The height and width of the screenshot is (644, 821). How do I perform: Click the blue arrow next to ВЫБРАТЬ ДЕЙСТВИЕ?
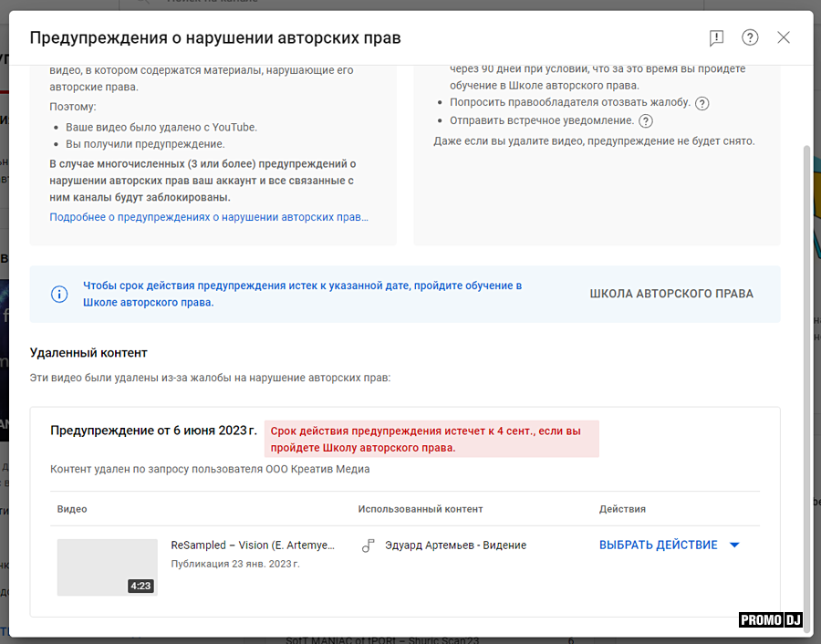pos(734,545)
